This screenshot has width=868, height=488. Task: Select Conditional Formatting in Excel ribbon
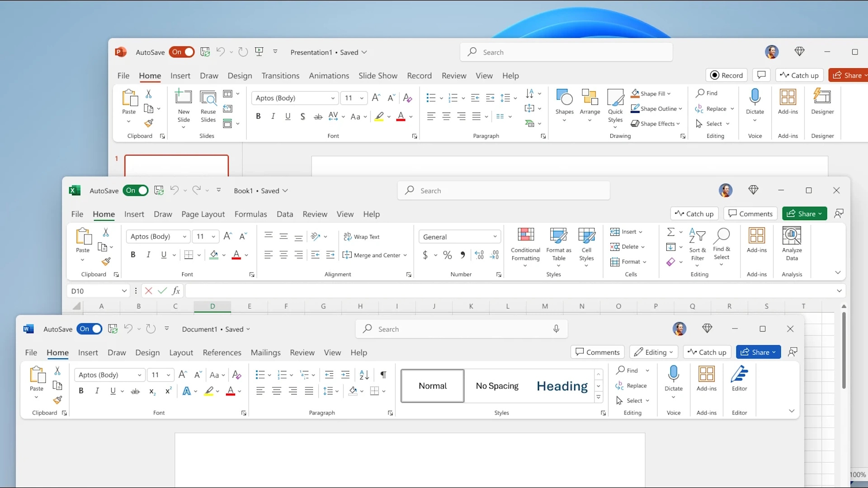(526, 246)
